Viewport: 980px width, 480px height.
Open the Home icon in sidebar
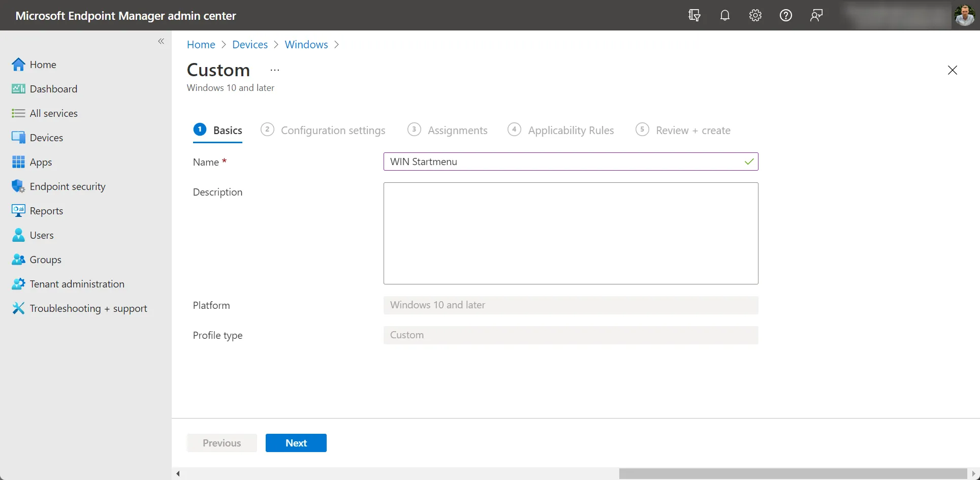click(18, 65)
